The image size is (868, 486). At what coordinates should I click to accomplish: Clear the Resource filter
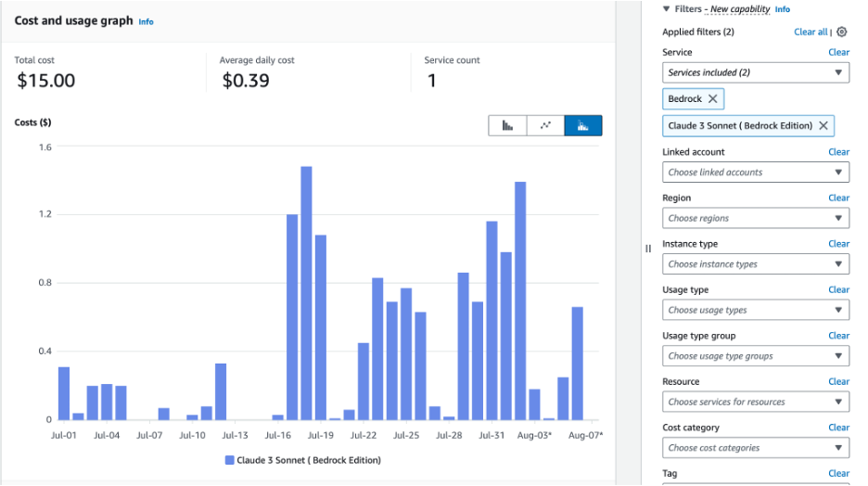pyautogui.click(x=838, y=381)
